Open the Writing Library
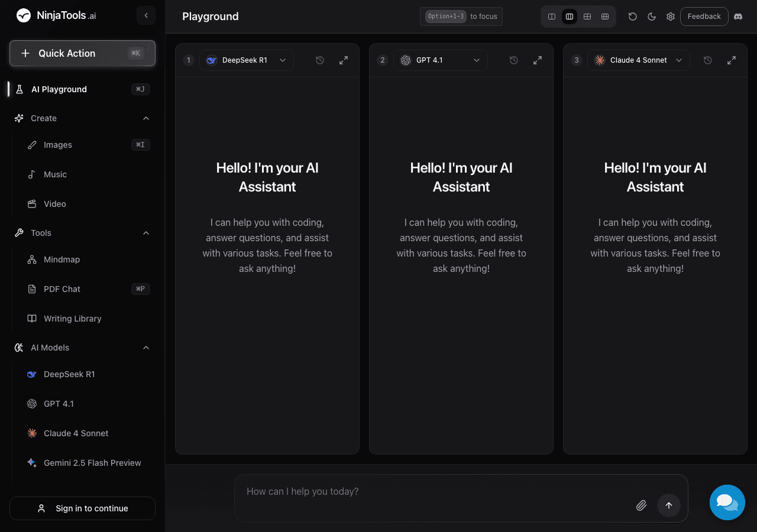Screen dimensions: 757x532 (x=89, y=319)
